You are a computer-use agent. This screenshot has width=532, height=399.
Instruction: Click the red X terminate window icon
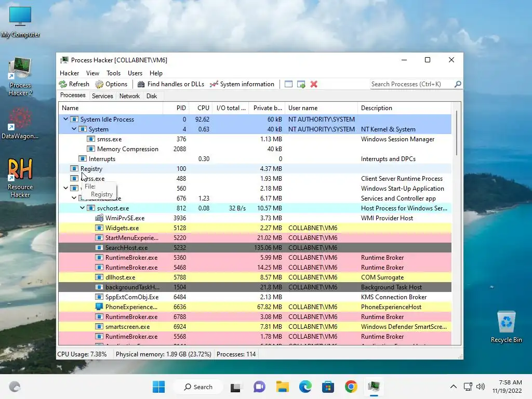click(314, 84)
